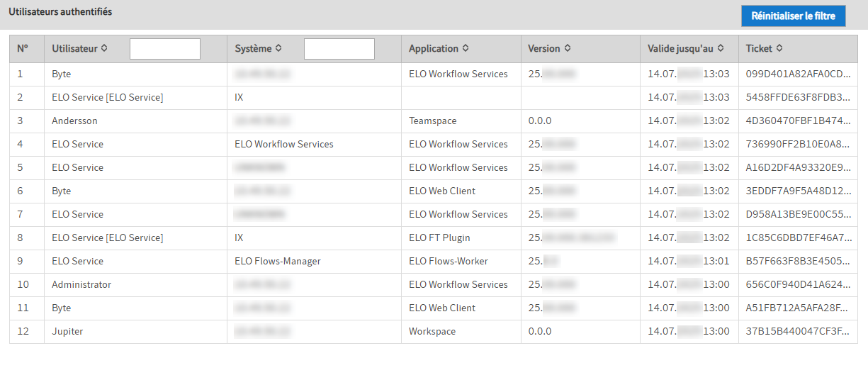
Task: Click Jupiter in row 12
Action: [x=67, y=332]
